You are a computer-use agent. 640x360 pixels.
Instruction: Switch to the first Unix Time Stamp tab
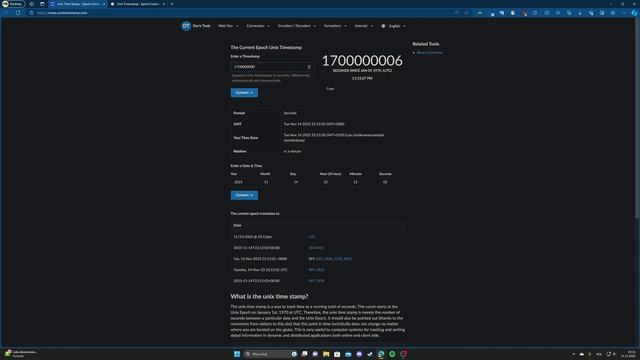78,4
